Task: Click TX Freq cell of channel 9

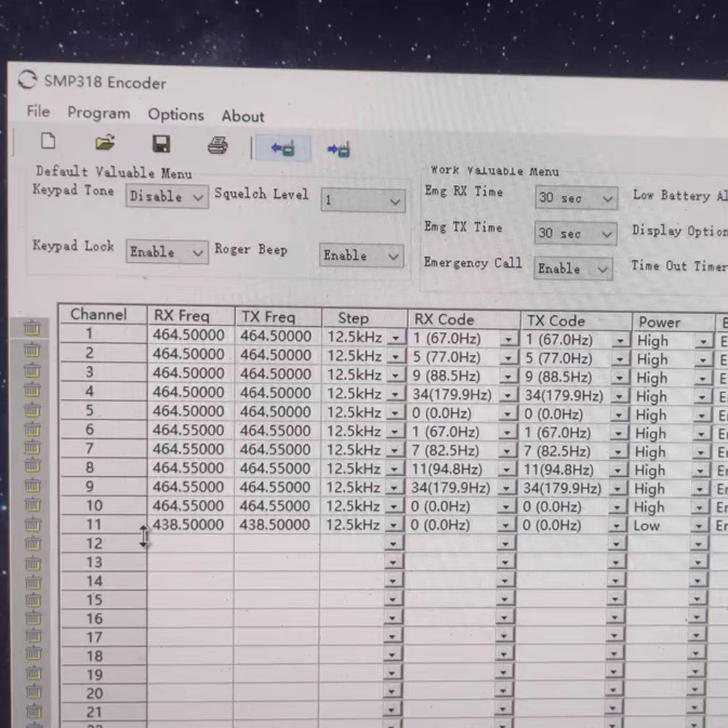Action: click(x=276, y=488)
